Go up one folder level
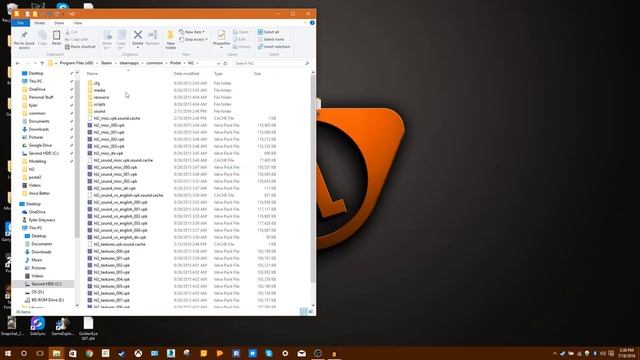Image resolution: width=640 pixels, height=360 pixels. point(42,63)
